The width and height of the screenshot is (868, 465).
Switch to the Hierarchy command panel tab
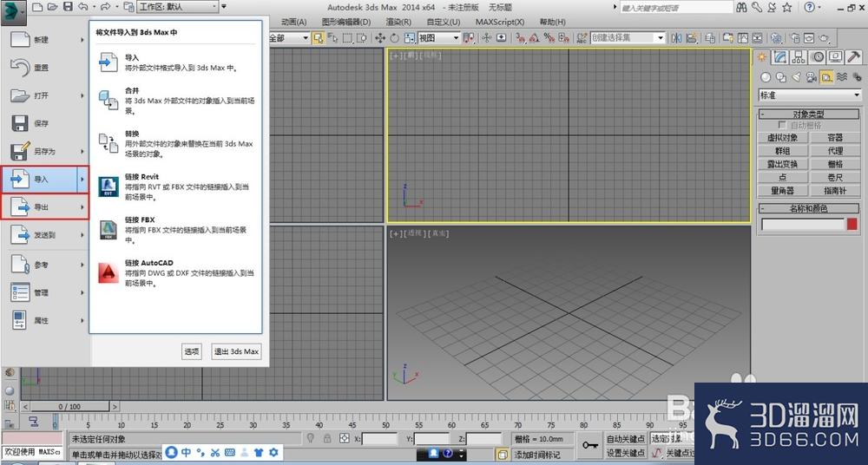[798, 57]
